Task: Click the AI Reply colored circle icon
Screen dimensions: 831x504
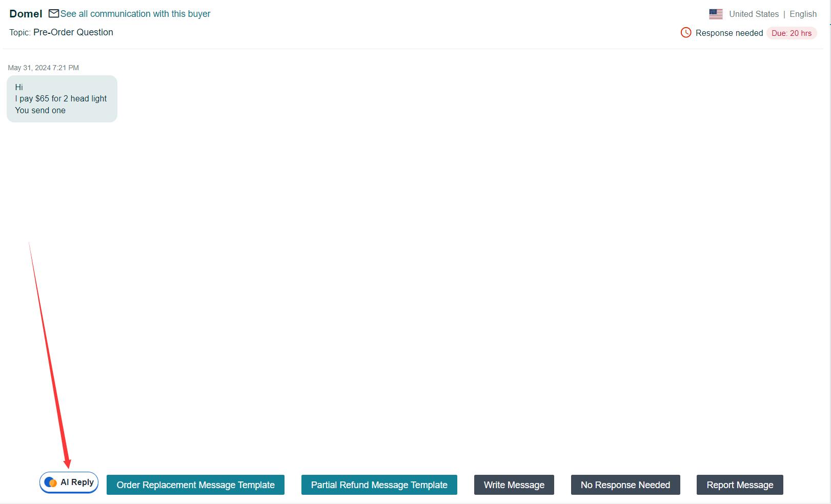Action: 51,482
